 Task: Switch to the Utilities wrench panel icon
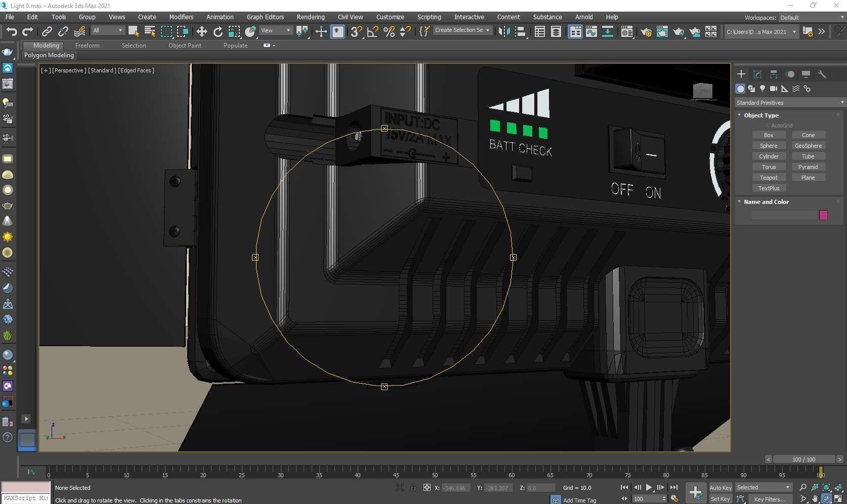pyautogui.click(x=822, y=74)
